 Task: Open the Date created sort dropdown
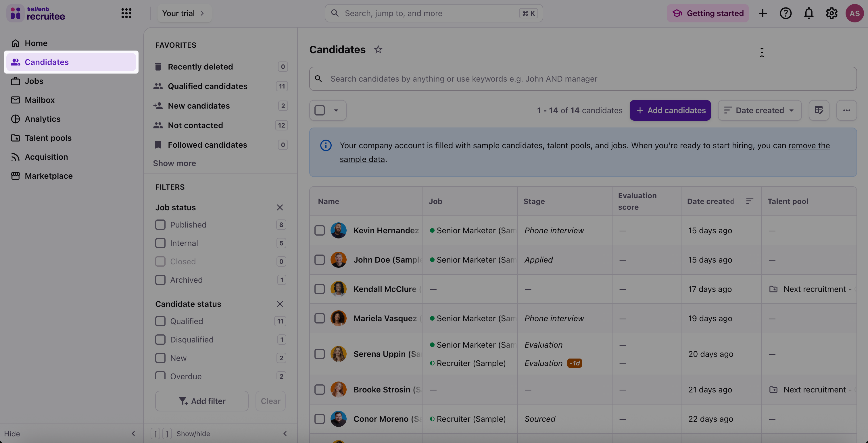(759, 110)
